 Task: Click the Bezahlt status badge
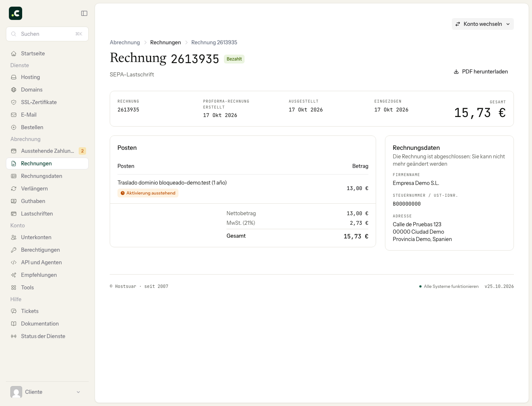click(x=234, y=59)
